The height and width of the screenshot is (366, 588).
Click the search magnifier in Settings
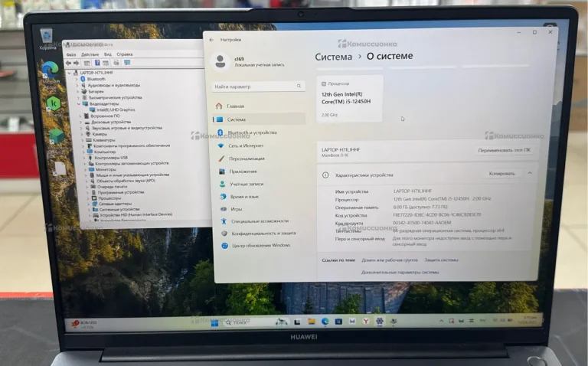299,87
